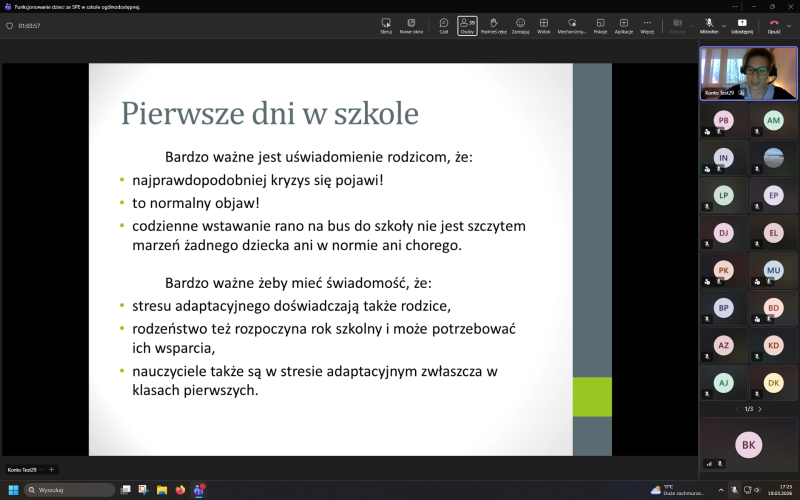Pop out sharing with Nowe okno

(411, 25)
